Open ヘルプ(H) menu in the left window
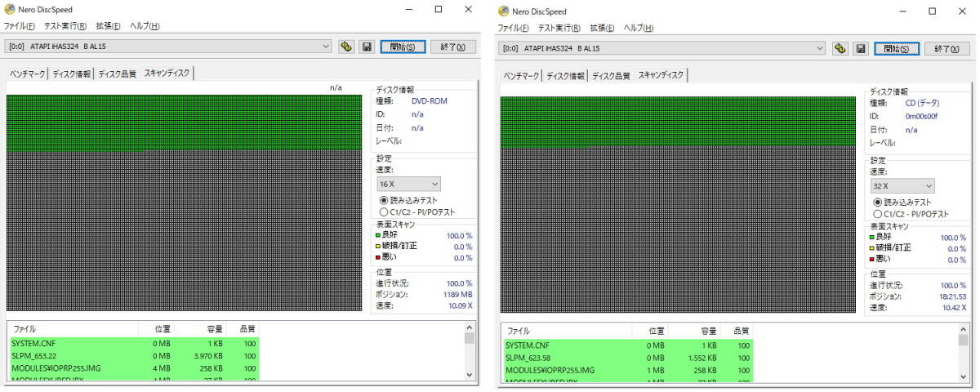 (x=145, y=26)
